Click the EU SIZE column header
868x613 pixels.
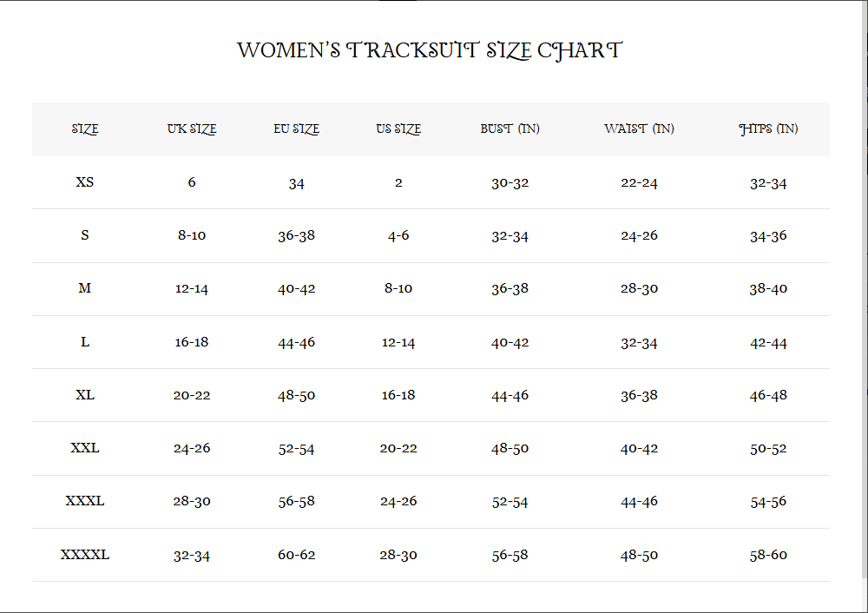(296, 129)
